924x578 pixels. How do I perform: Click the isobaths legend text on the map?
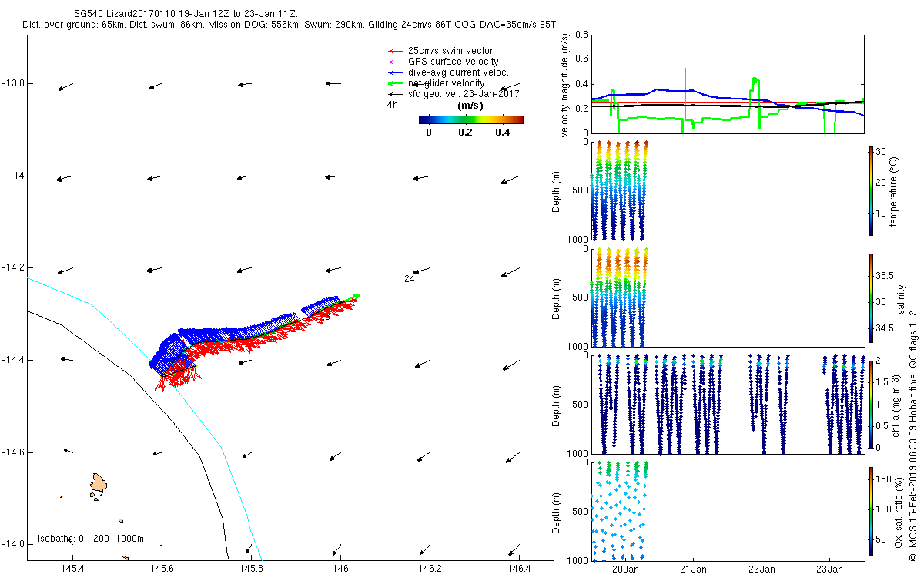tap(91, 539)
